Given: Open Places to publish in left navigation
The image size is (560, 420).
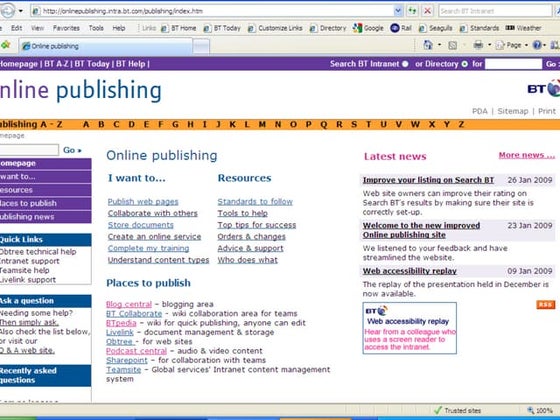Looking at the screenshot, I should [45, 203].
